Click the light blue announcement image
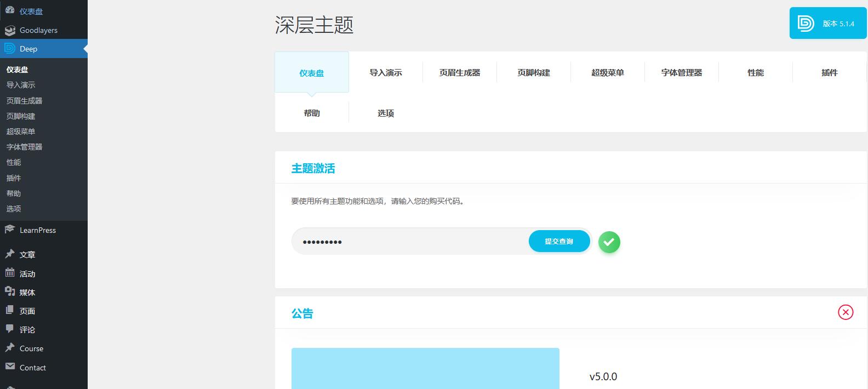Screen dimensions: 868x389 (x=425, y=368)
